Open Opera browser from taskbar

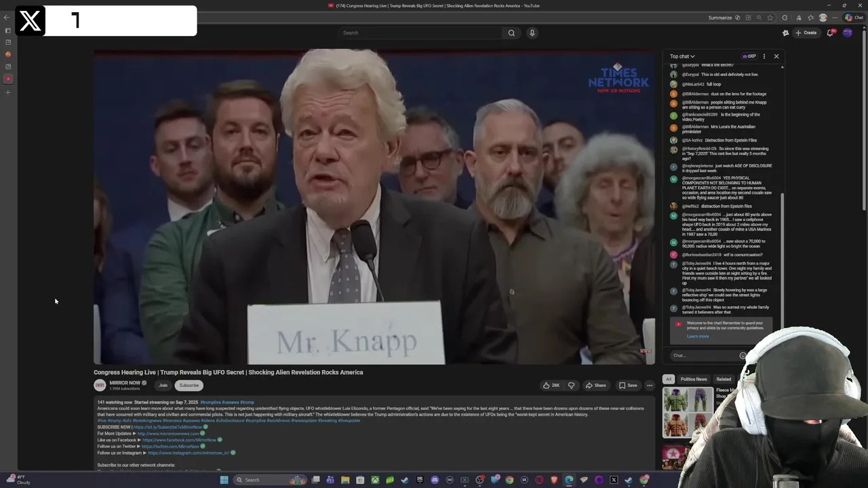pyautogui.click(x=539, y=480)
